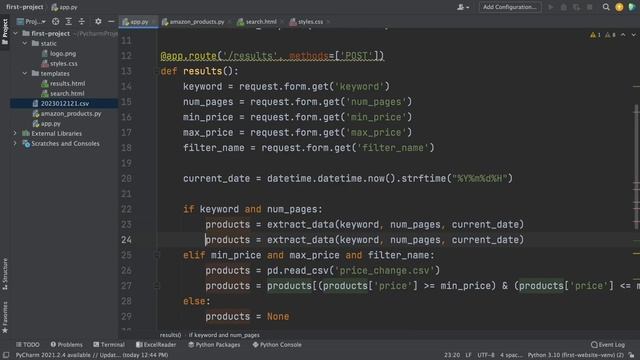Go to next highlighted error arrow
The width and height of the screenshot is (640, 360).
(x=633, y=35)
